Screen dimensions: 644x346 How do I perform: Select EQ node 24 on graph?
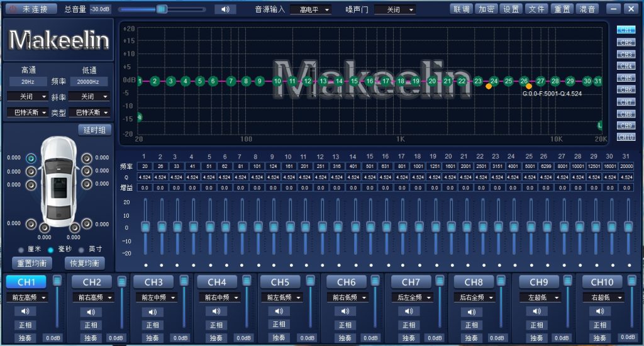click(494, 81)
